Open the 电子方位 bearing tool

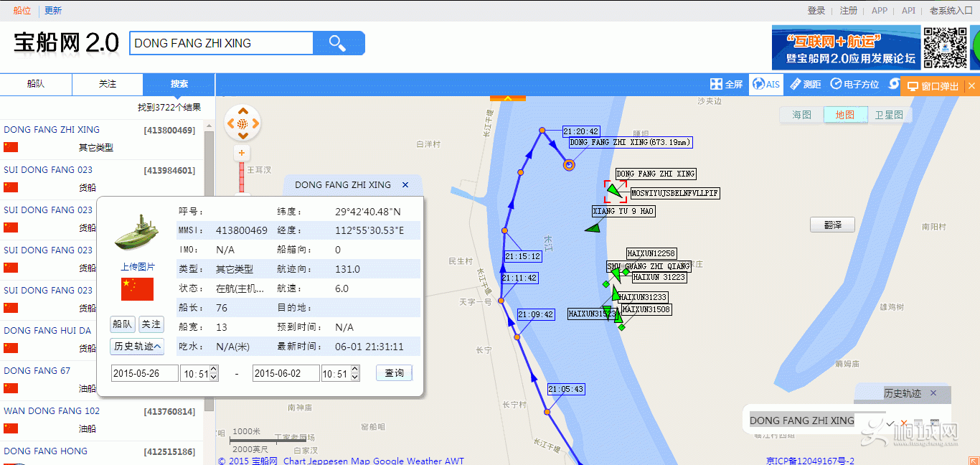[854, 85]
